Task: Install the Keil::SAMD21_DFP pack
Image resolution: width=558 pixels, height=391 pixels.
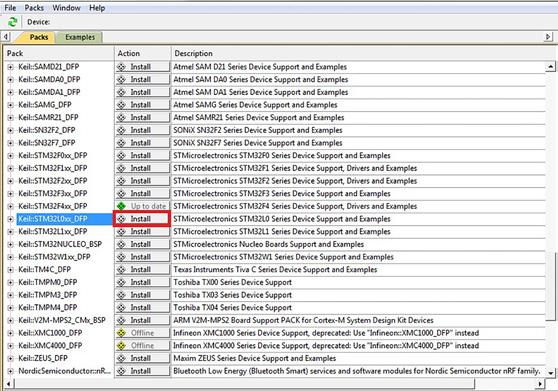Action: pos(142,67)
